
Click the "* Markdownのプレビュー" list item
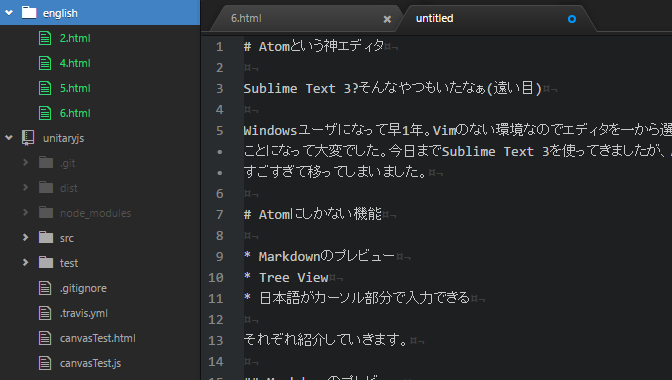pyautogui.click(x=319, y=256)
